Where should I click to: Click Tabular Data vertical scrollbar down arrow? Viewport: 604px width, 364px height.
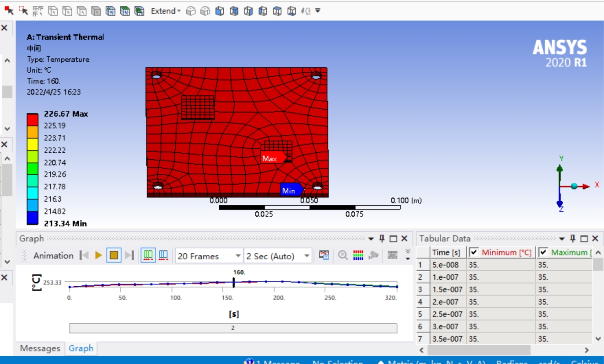pyautogui.click(x=598, y=339)
